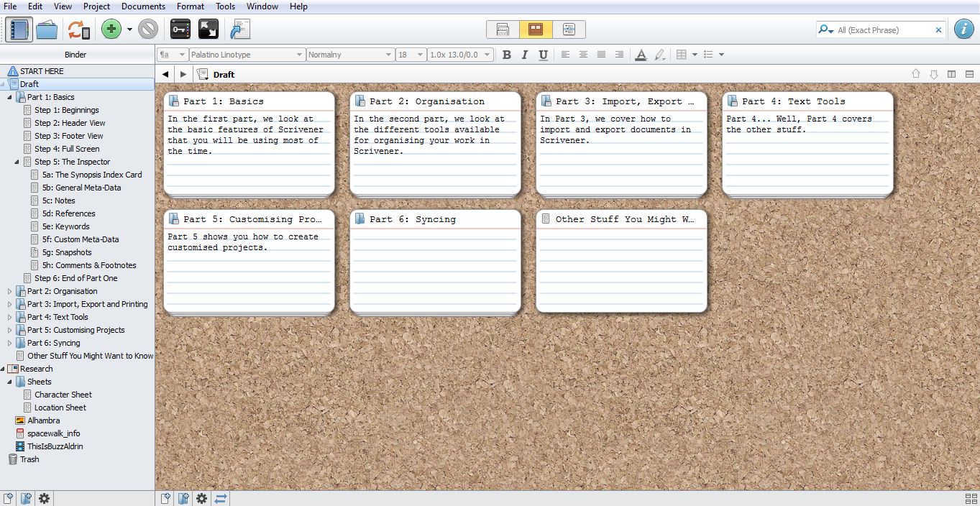Viewport: 980px width, 506px height.
Task: Open the blue Inspector info icon
Action: pos(964,29)
